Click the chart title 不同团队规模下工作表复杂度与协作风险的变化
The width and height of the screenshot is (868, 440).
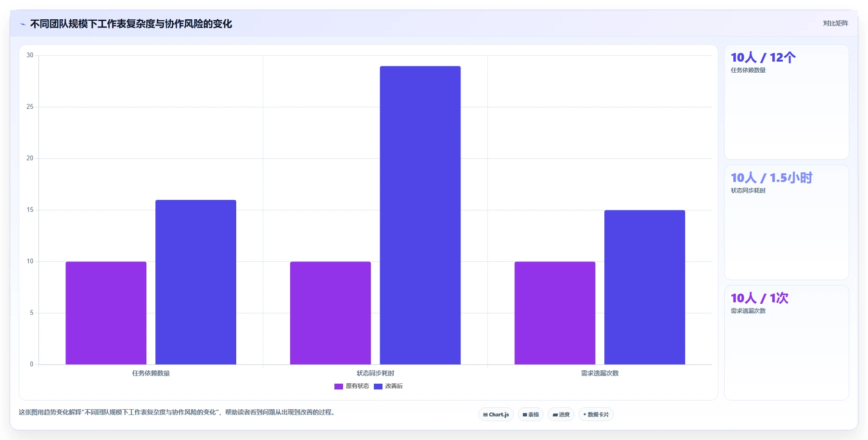[131, 24]
